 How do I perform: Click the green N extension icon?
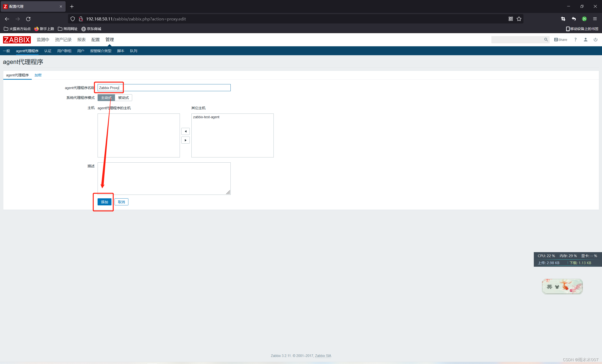click(x=584, y=19)
